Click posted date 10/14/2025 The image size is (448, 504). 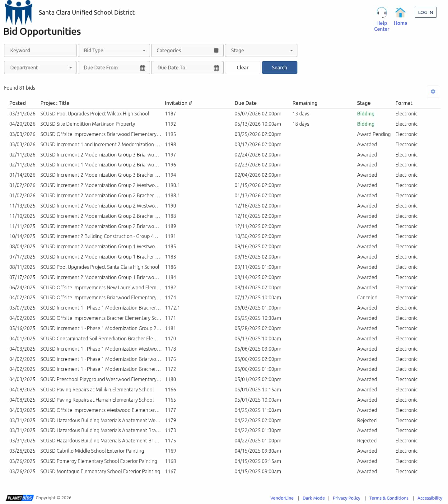[x=22, y=236]
